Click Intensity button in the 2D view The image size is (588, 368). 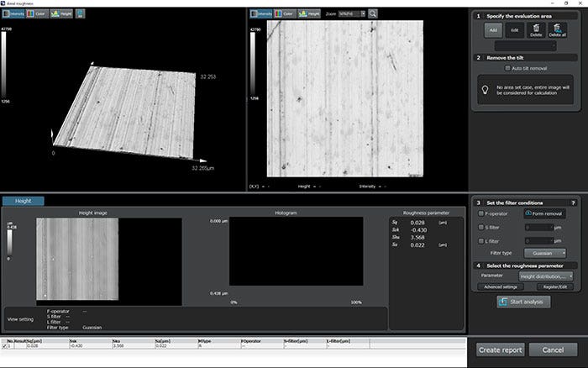pos(263,13)
